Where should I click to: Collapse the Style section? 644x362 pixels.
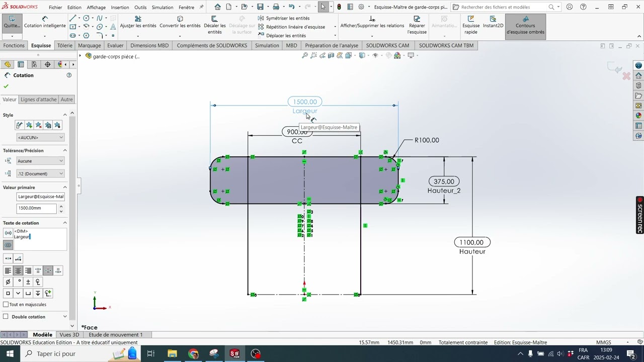pyautogui.click(x=65, y=115)
